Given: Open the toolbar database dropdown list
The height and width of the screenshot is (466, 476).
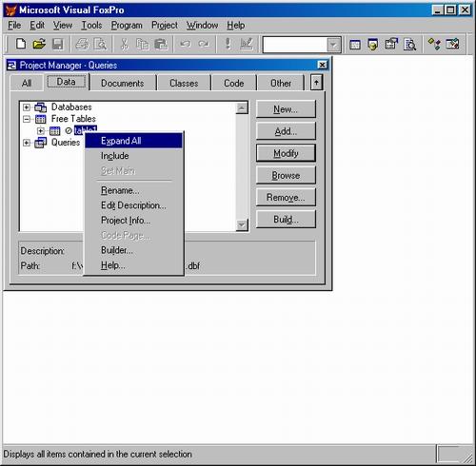Looking at the screenshot, I should 333,45.
